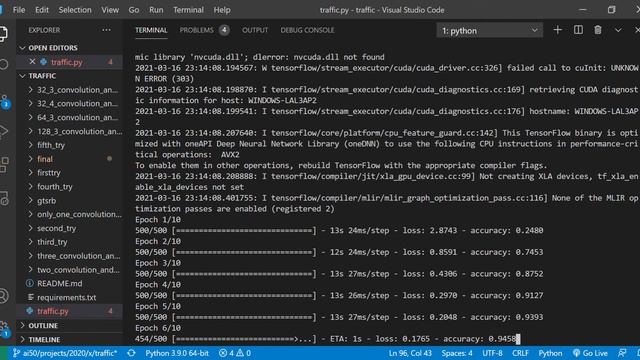
Task: Click the Go Live status button
Action: click(590, 353)
